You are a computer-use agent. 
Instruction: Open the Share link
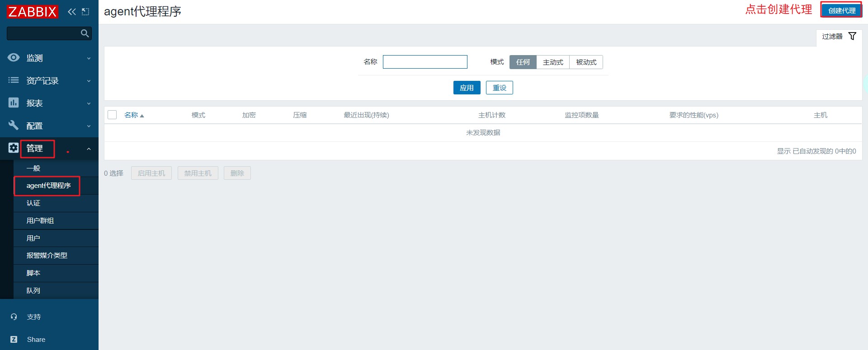(36, 340)
